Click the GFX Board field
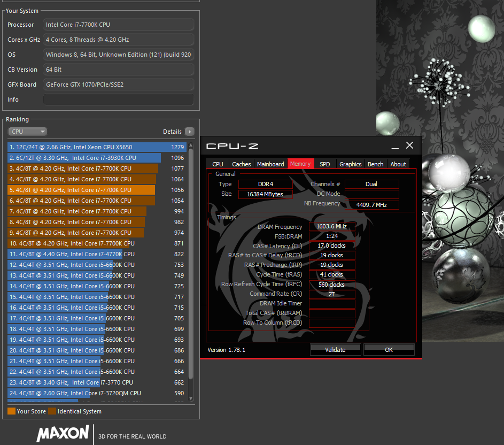 [119, 85]
